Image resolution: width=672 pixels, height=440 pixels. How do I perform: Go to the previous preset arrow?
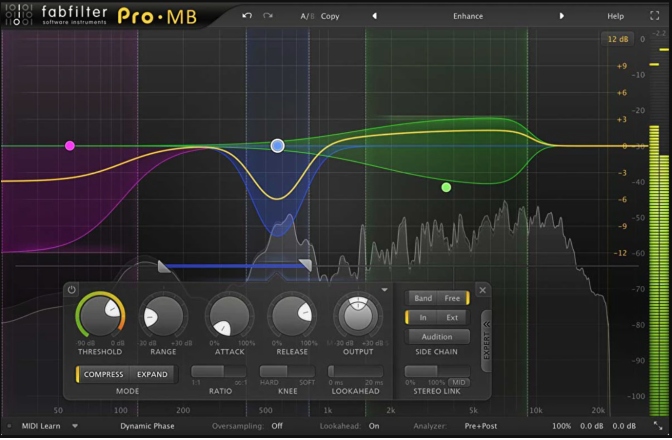[x=375, y=16]
